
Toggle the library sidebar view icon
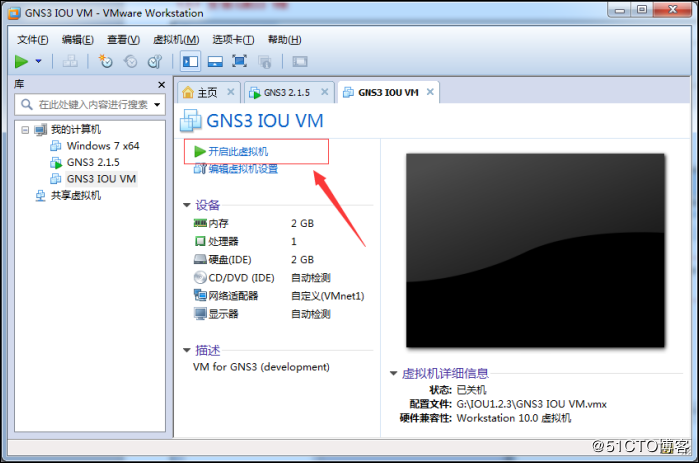(x=190, y=61)
